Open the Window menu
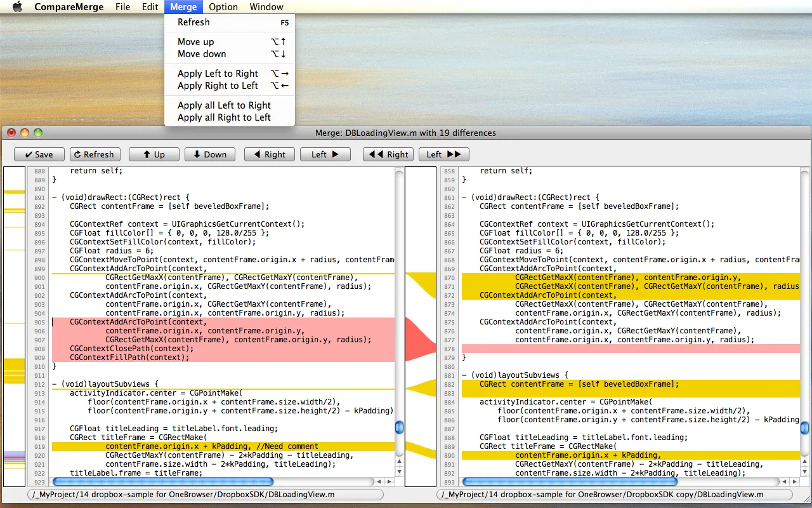Screen dimensions: 812x508 pos(266,7)
